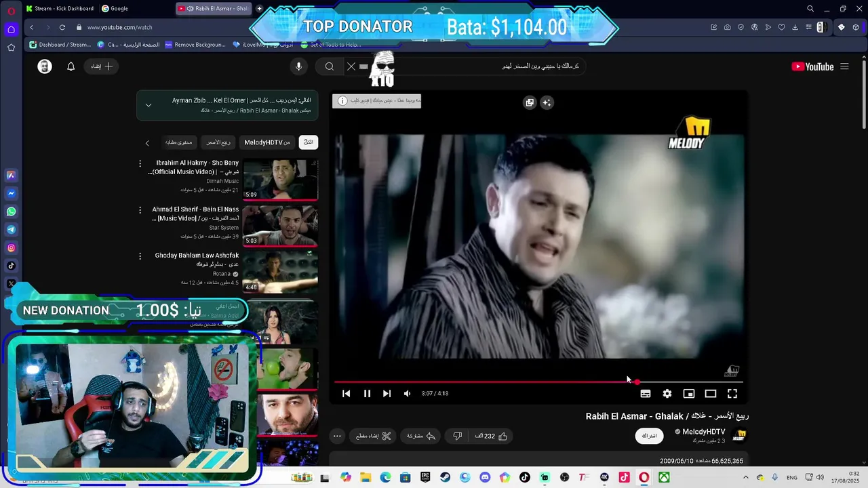The image size is (868, 488).
Task: Toggle subtitles/captions in the player
Action: 646,393
